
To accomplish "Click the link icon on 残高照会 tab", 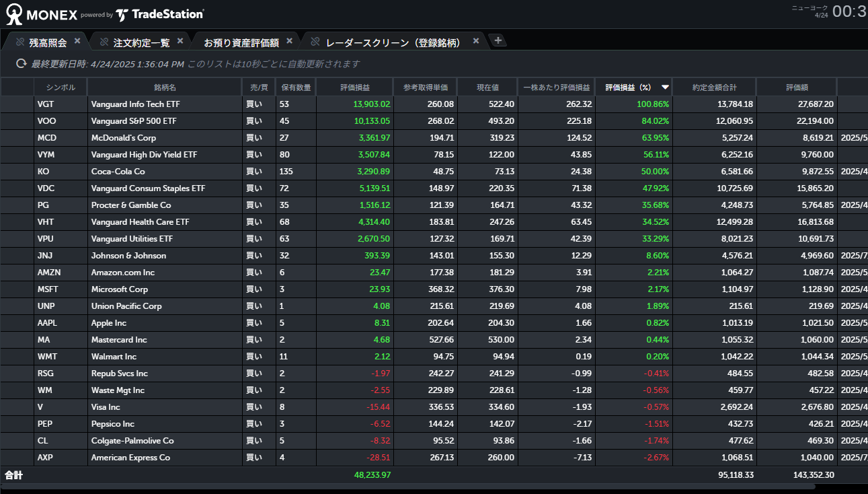I will point(20,42).
